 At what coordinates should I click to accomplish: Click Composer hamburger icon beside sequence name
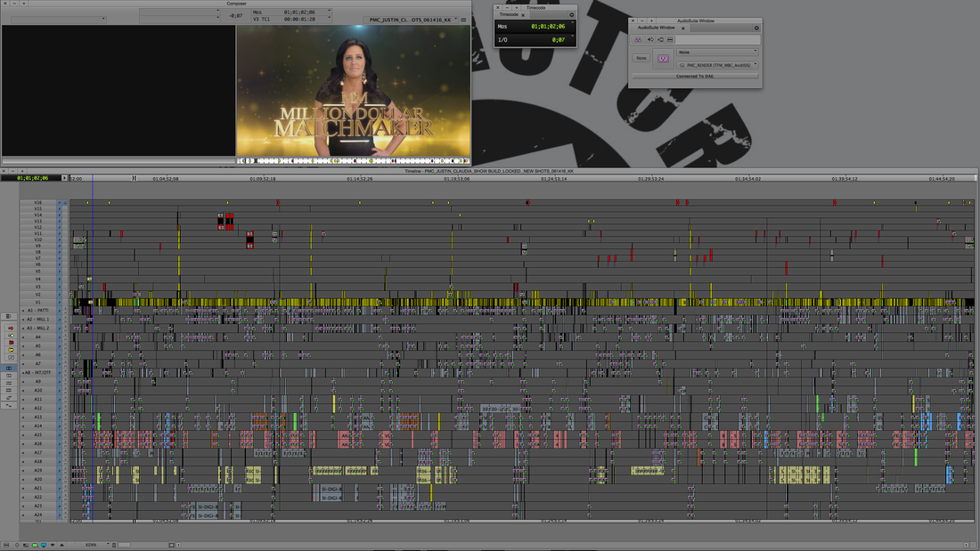point(464,20)
